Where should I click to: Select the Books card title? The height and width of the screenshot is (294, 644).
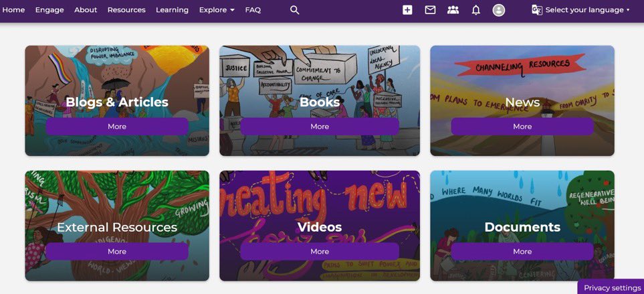pos(320,102)
